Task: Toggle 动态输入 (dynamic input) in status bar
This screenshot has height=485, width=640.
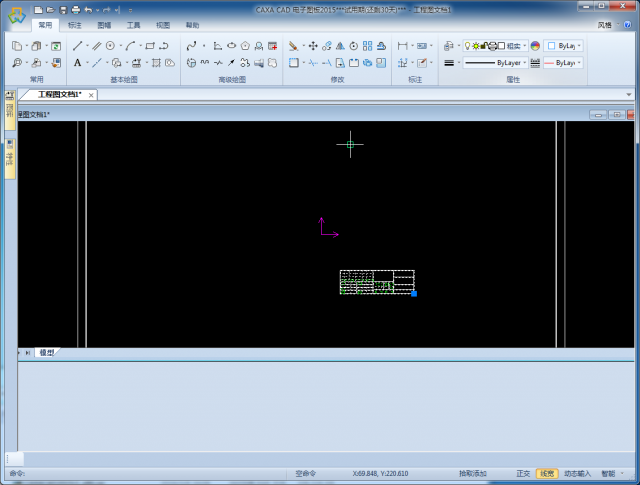Action: point(577,473)
